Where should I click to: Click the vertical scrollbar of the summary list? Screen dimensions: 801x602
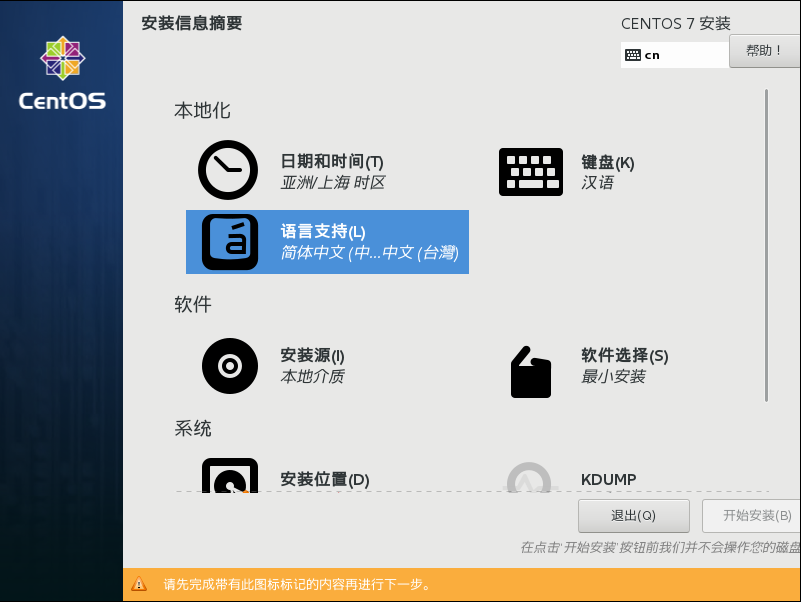point(766,245)
